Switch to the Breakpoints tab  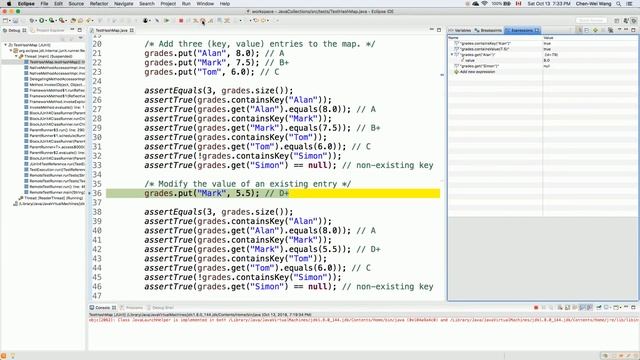488,30
